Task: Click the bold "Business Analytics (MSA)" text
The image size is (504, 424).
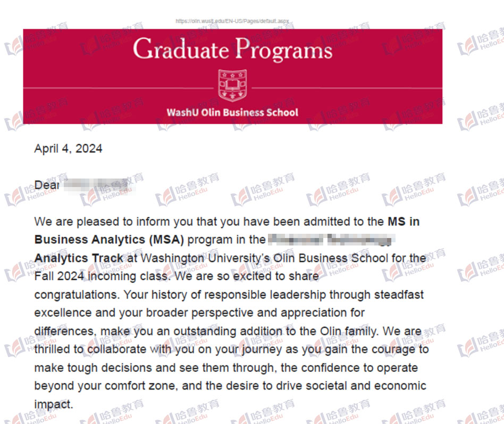Action: (109, 240)
